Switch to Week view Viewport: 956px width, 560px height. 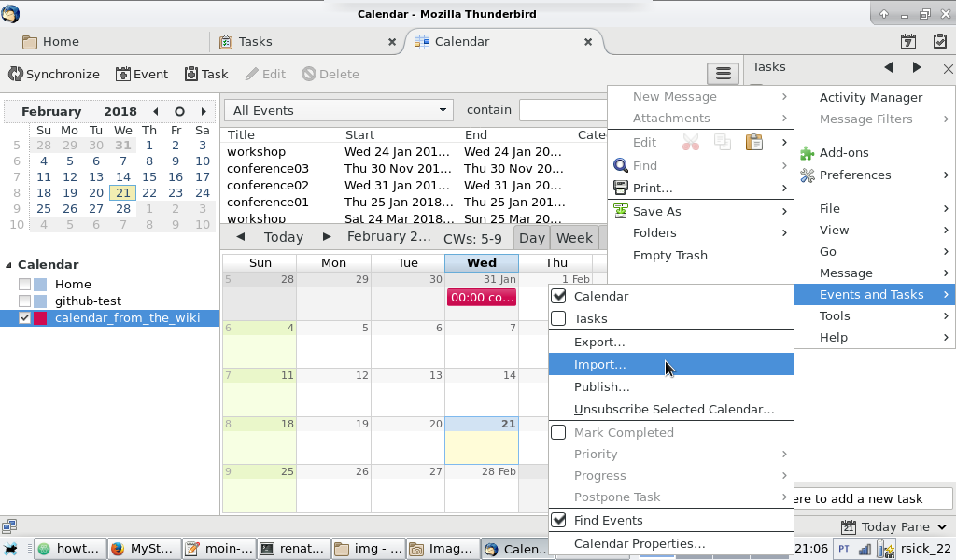(x=574, y=238)
